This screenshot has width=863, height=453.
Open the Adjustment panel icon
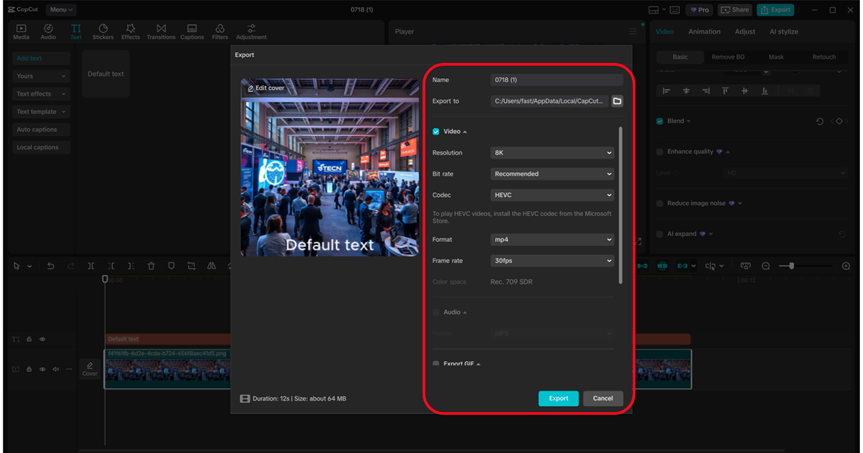(x=251, y=31)
